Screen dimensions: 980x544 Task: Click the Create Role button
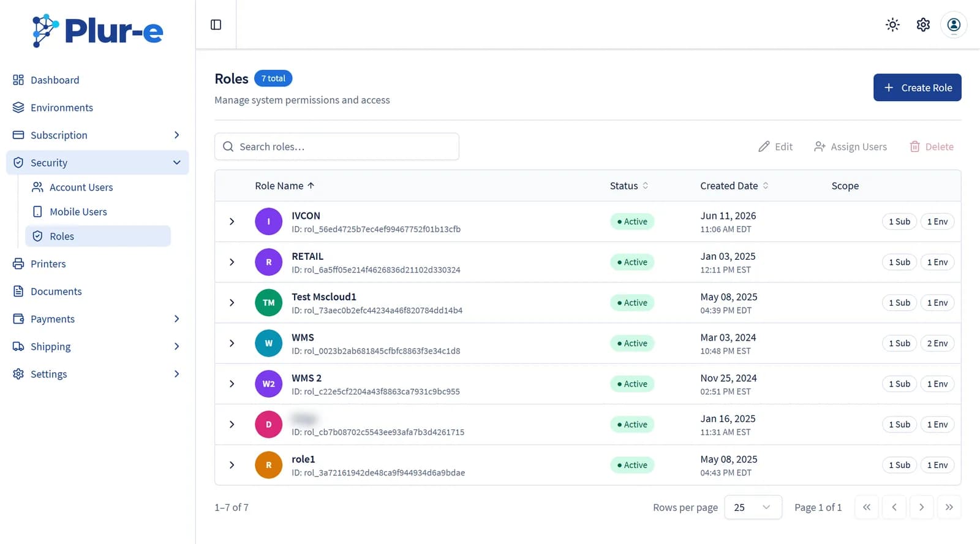coord(917,88)
